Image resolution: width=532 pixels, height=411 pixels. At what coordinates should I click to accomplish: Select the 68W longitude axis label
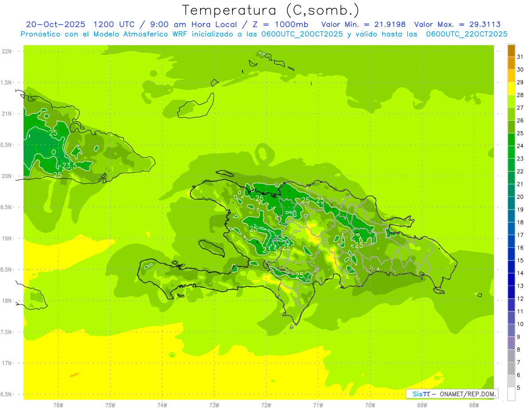pyautogui.click(x=474, y=405)
